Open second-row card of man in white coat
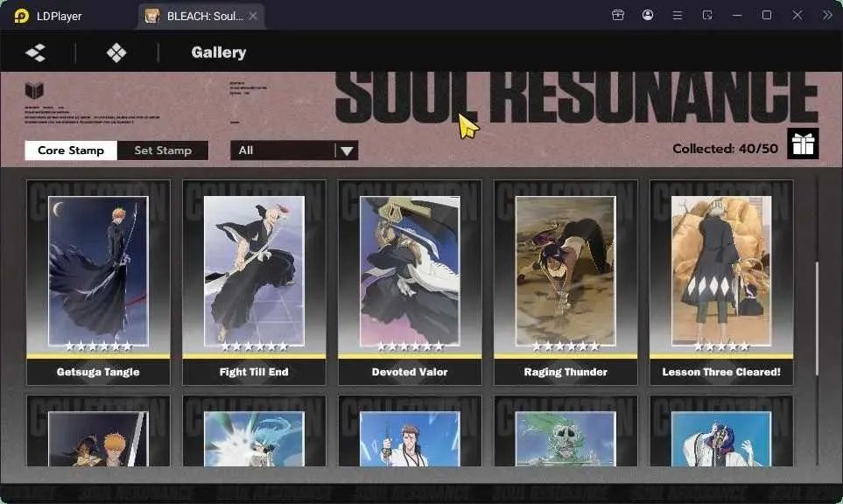 [410, 431]
